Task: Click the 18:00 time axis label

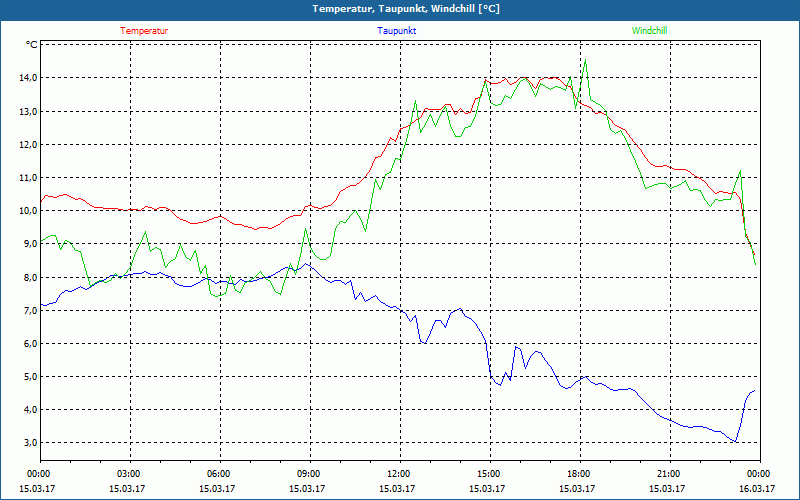Action: point(580,474)
